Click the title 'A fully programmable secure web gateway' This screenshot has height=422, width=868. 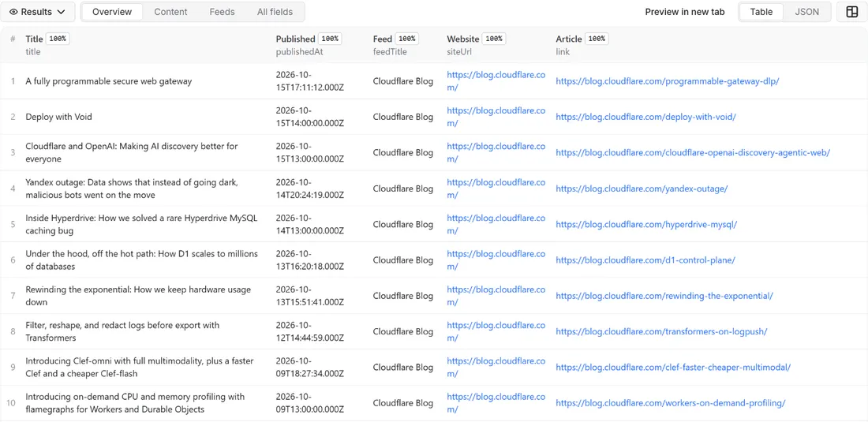[109, 80]
